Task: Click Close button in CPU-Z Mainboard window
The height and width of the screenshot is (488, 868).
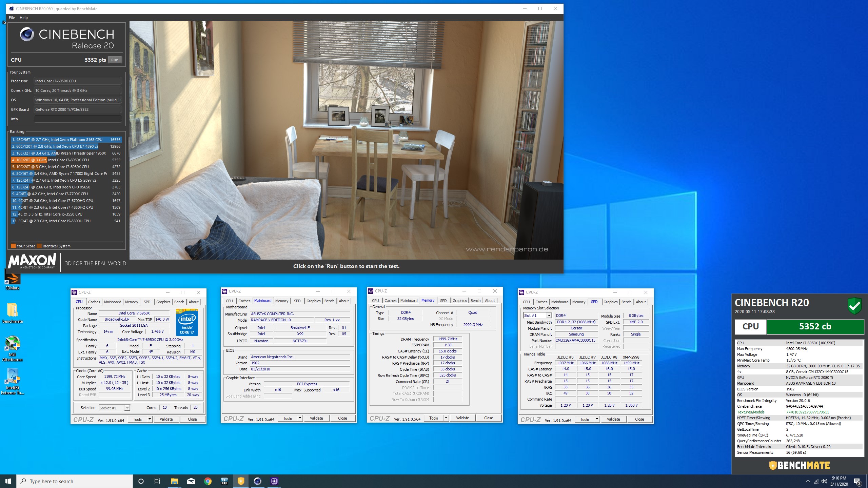Action: pyautogui.click(x=342, y=418)
